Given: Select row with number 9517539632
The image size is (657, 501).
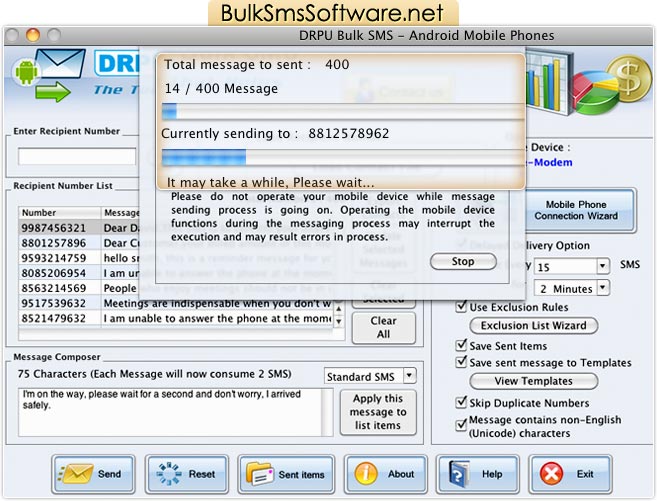Looking at the screenshot, I should [176, 303].
